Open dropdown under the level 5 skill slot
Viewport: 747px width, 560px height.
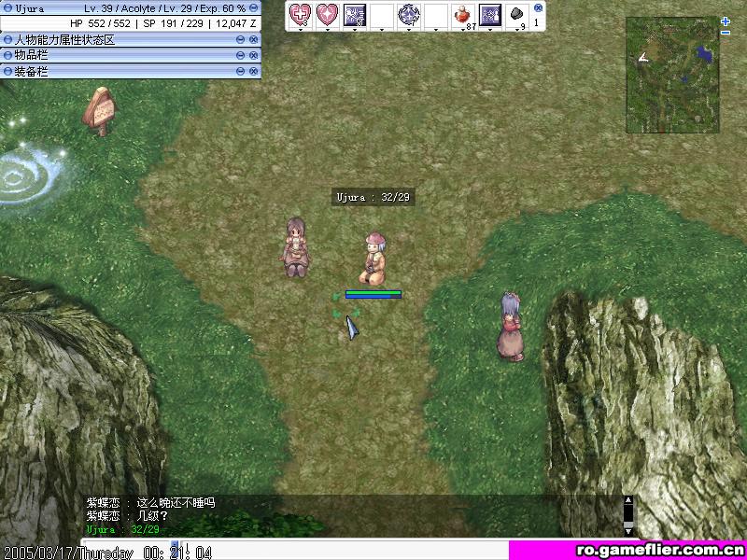click(x=355, y=30)
